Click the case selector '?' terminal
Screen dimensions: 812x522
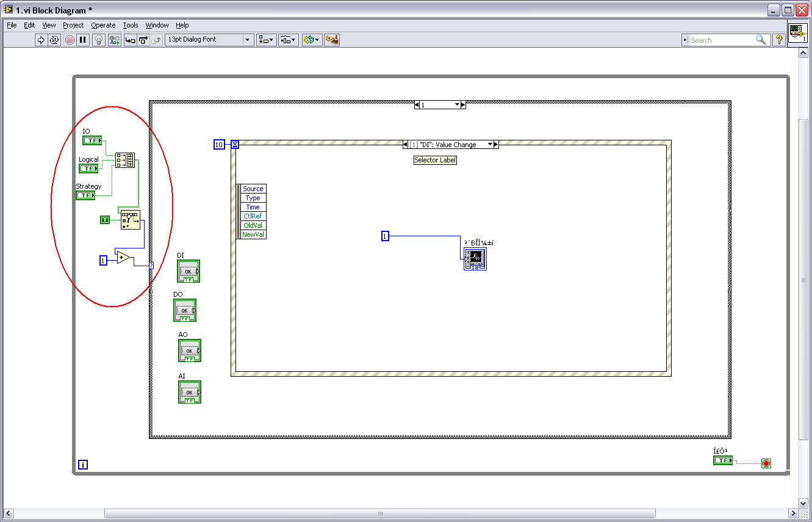(x=151, y=266)
